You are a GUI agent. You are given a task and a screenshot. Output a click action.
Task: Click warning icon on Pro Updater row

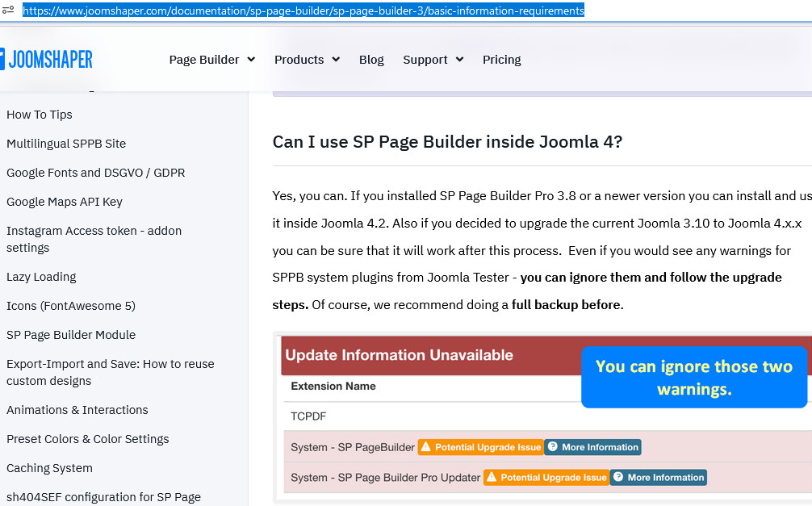(492, 478)
